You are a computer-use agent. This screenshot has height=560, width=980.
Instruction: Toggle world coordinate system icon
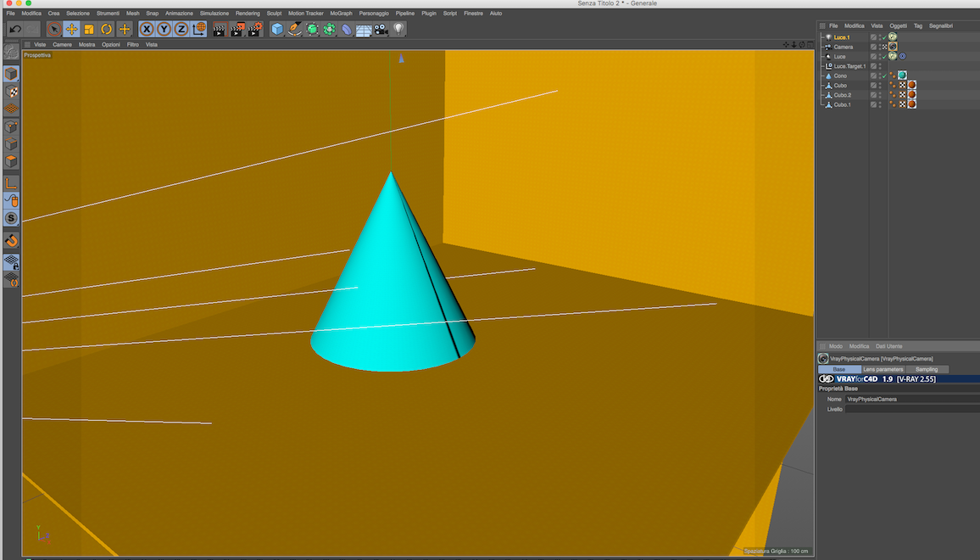(x=198, y=29)
